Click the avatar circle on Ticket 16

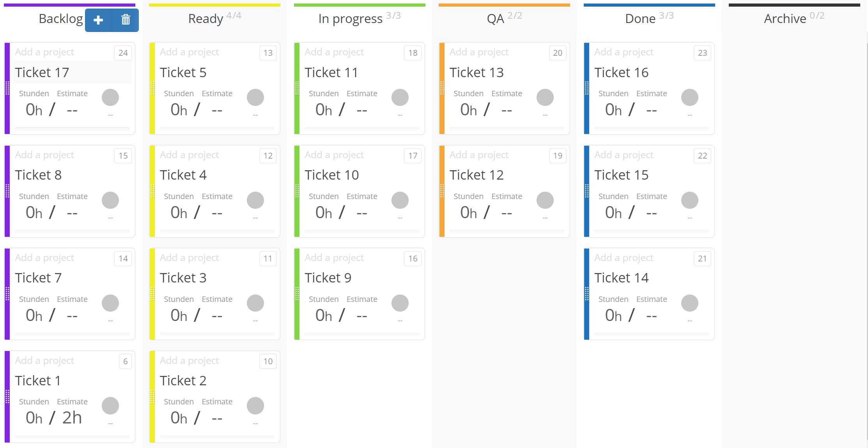[x=689, y=97]
